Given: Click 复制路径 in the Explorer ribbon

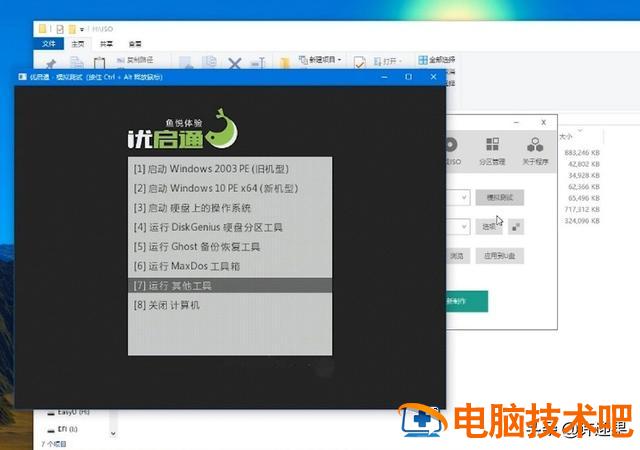Looking at the screenshot, I should 135,60.
